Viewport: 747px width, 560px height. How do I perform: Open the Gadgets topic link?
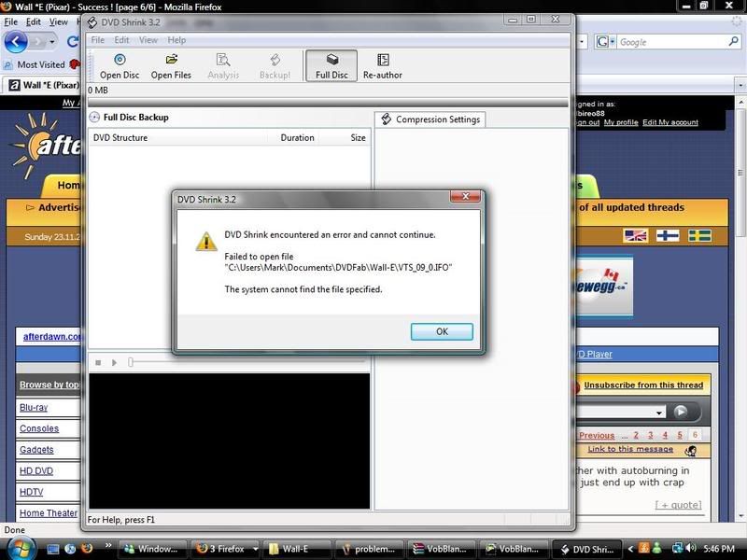click(36, 450)
